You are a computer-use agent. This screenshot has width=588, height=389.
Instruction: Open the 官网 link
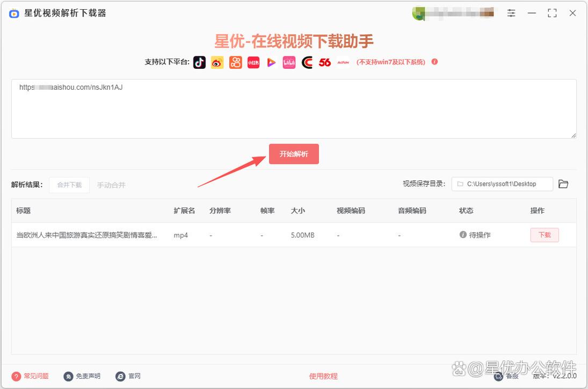click(x=135, y=376)
